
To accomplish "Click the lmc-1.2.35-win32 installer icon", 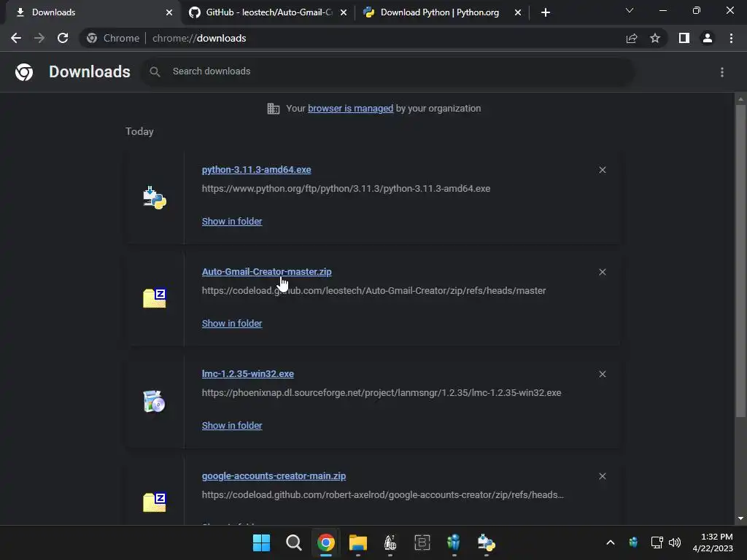I will coord(155,401).
